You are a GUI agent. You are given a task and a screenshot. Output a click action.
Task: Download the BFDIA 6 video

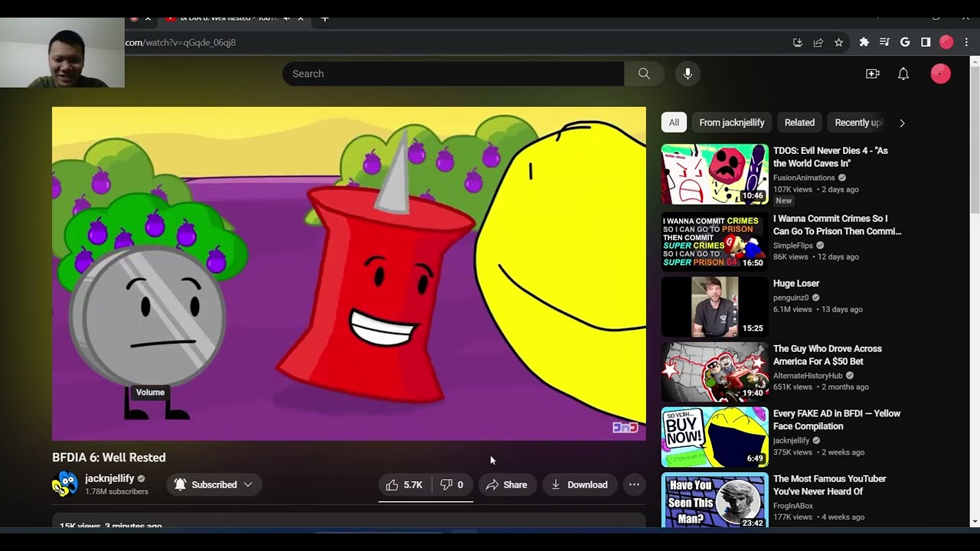[x=580, y=484]
